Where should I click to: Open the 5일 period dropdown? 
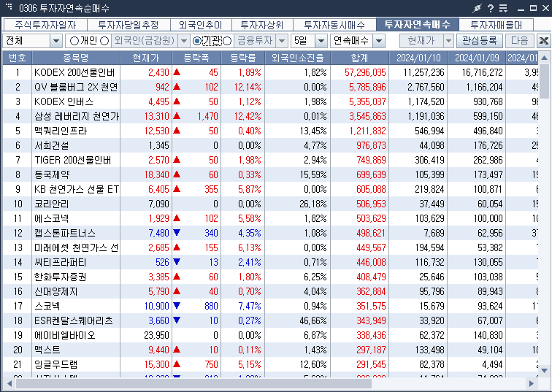[x=321, y=41]
